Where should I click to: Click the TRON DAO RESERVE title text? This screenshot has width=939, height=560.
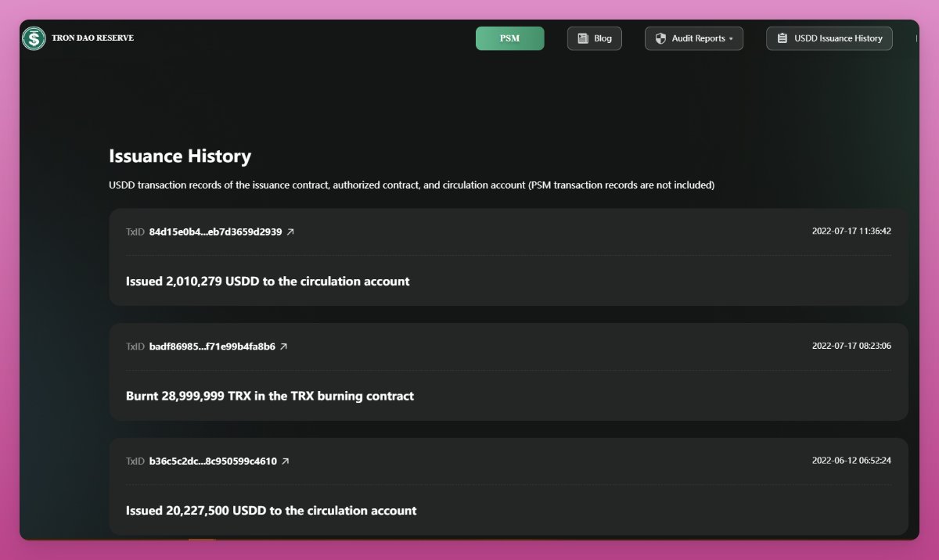[x=92, y=38]
